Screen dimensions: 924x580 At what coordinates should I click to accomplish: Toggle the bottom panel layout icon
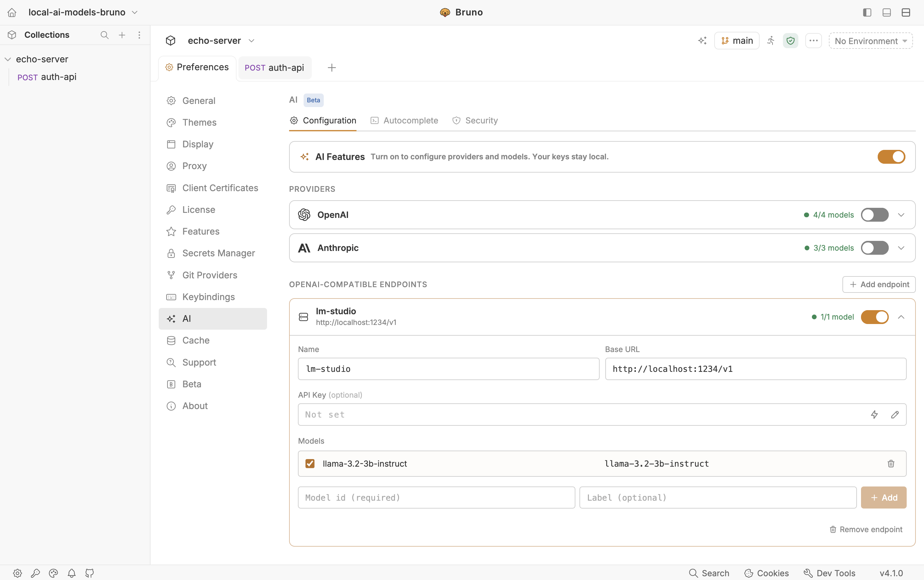pos(887,12)
